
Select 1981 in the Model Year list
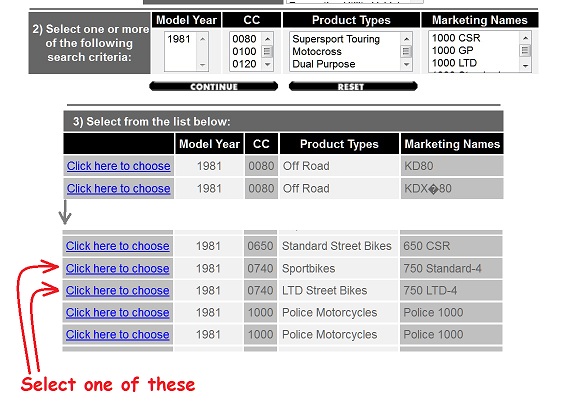click(179, 39)
